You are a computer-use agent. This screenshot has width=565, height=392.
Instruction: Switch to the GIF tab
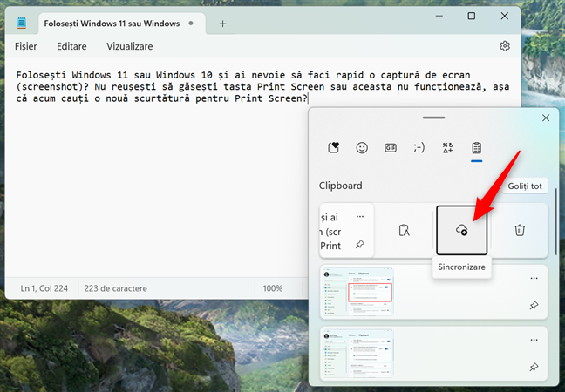[391, 147]
